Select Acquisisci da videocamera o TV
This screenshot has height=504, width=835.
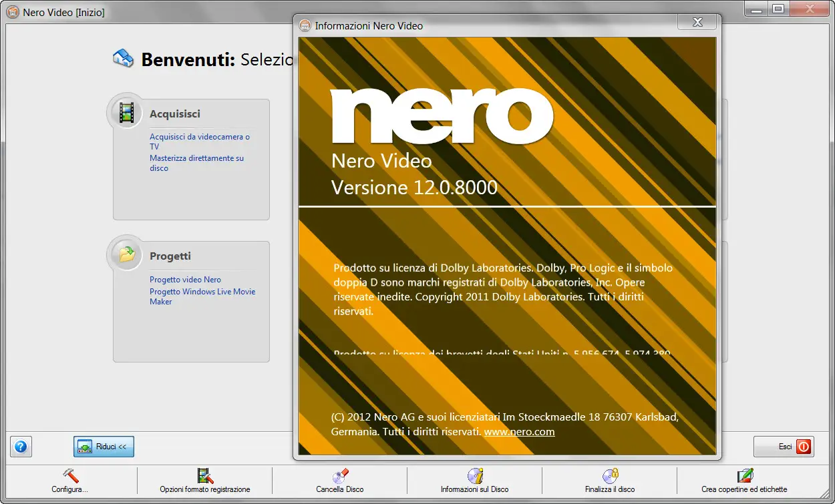tap(200, 142)
